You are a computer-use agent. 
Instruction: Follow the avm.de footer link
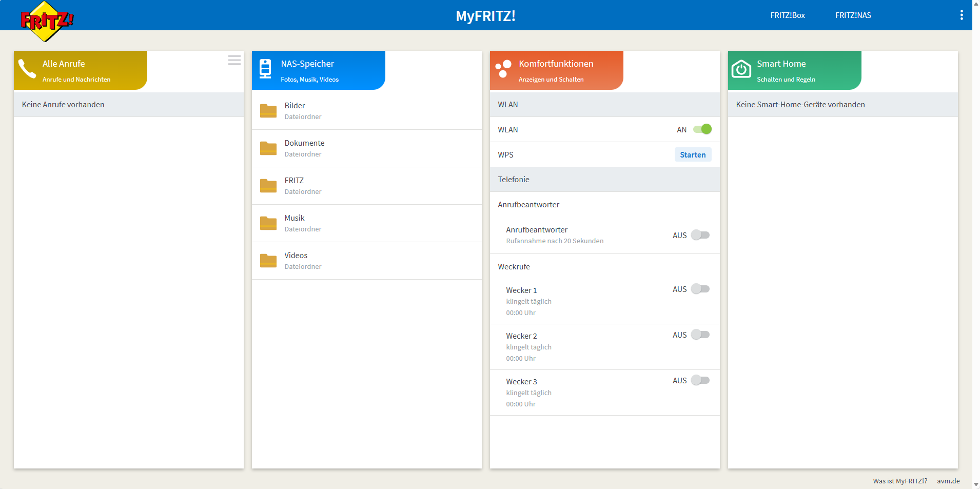(x=948, y=481)
